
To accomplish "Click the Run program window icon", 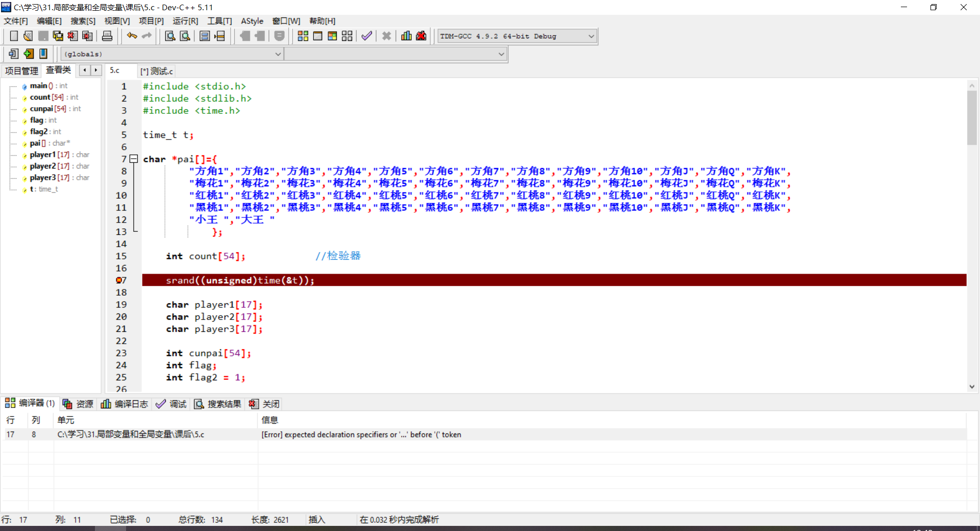I will [317, 36].
